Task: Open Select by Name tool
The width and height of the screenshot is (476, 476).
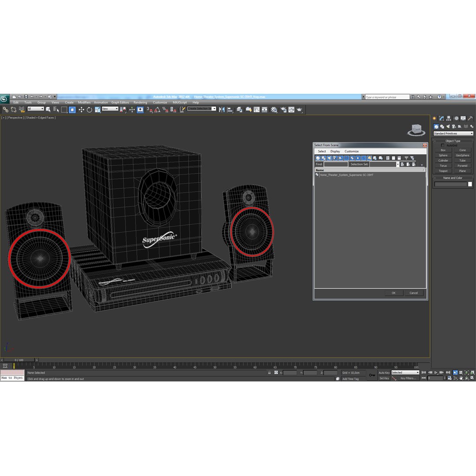Action: (x=56, y=110)
